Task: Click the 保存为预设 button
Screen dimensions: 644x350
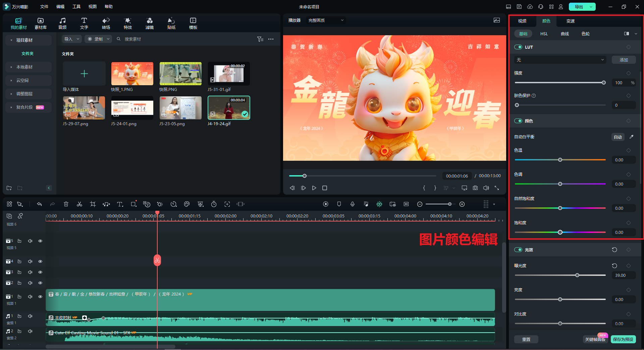Action: point(623,339)
